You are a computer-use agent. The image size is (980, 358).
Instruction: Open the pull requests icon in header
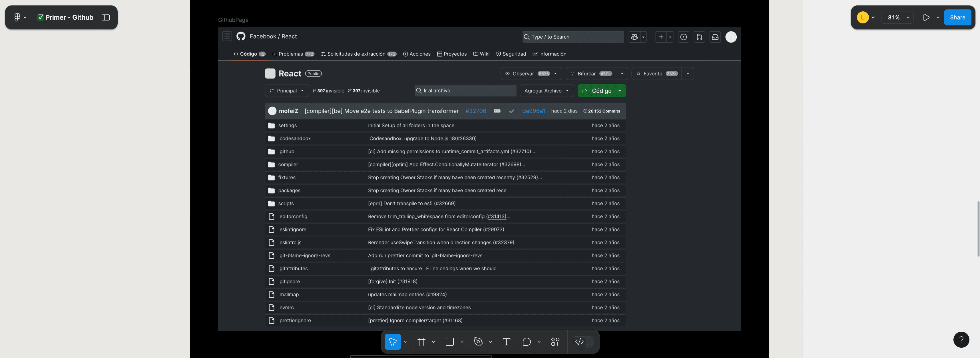pyautogui.click(x=699, y=37)
